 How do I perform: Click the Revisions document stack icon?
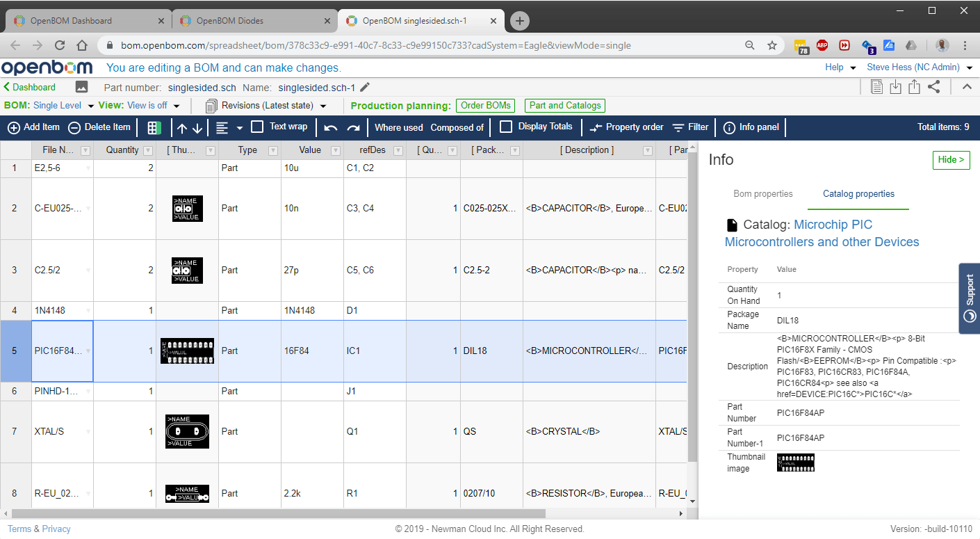212,106
